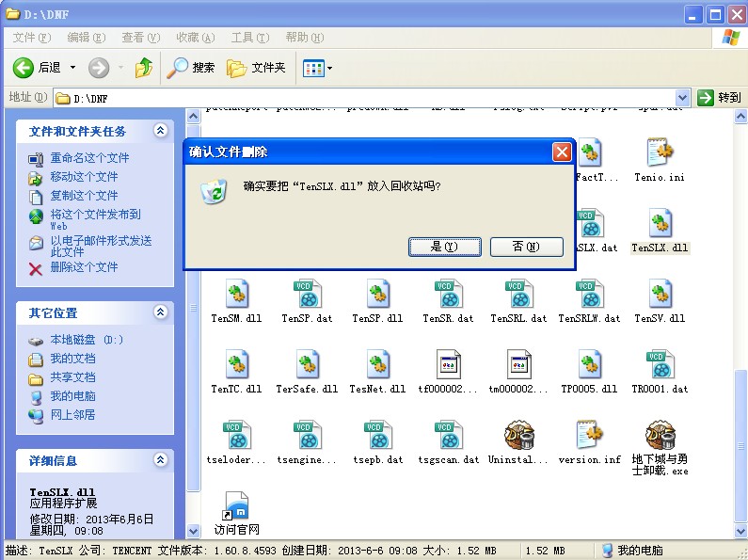Click the 重命名这个文件 task link
This screenshot has height=560, width=748.
89,158
